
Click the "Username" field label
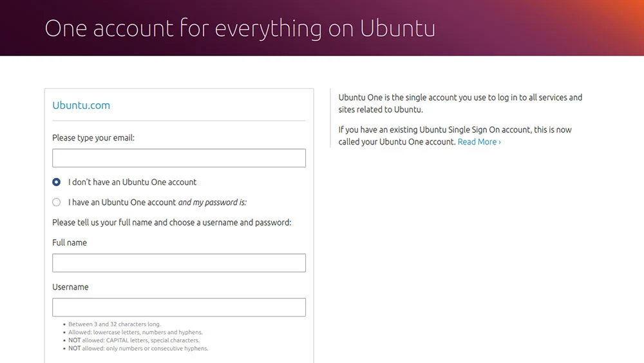tap(70, 287)
